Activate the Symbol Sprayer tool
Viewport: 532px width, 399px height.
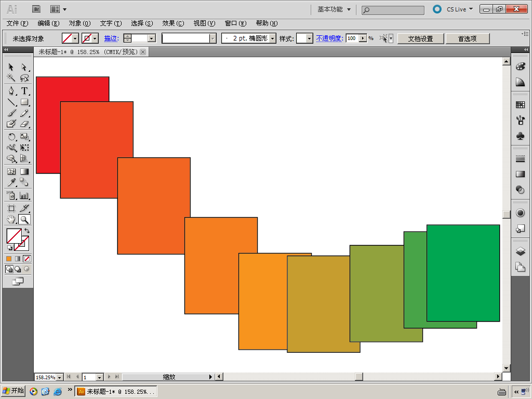(x=11, y=195)
